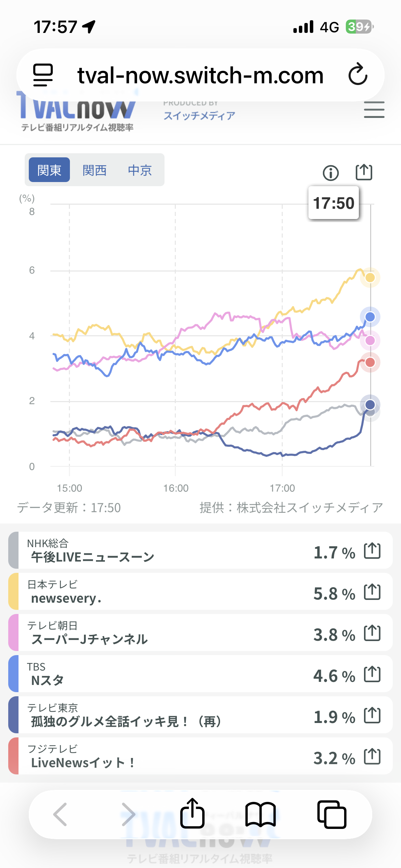
Task: Open Safari tabs overview
Action: coord(332,814)
